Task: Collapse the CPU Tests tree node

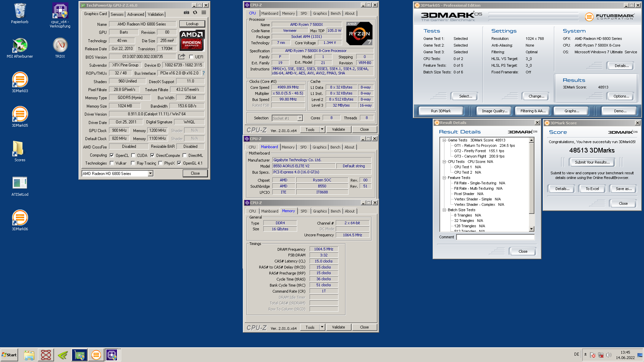Action: (x=444, y=162)
